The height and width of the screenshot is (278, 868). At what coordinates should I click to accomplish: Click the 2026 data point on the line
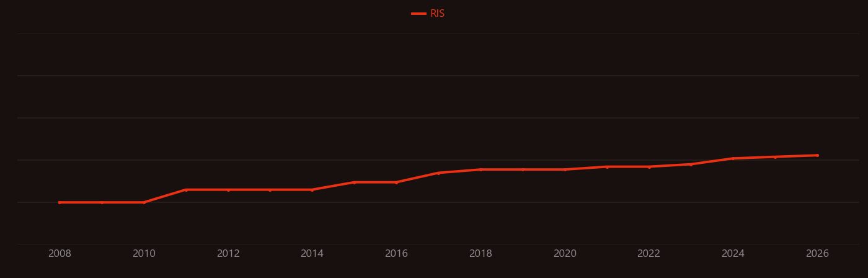point(817,155)
